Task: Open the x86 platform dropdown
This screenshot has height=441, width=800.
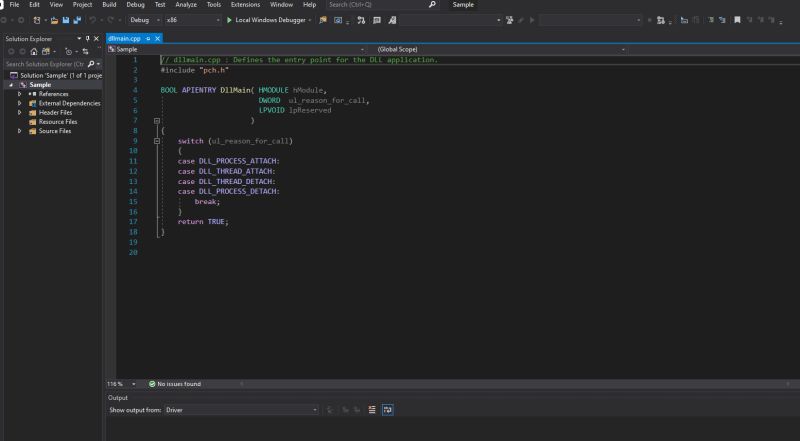Action: click(193, 20)
